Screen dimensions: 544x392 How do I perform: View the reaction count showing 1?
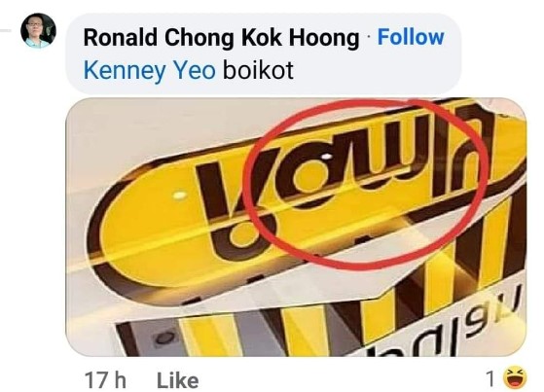(490, 378)
